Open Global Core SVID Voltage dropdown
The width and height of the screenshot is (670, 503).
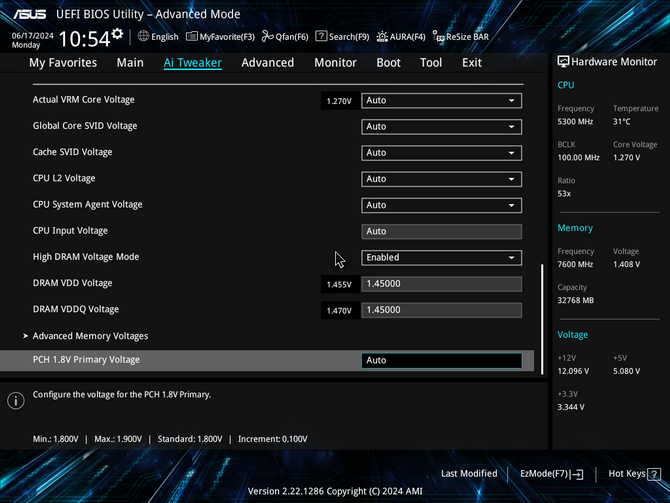[441, 126]
